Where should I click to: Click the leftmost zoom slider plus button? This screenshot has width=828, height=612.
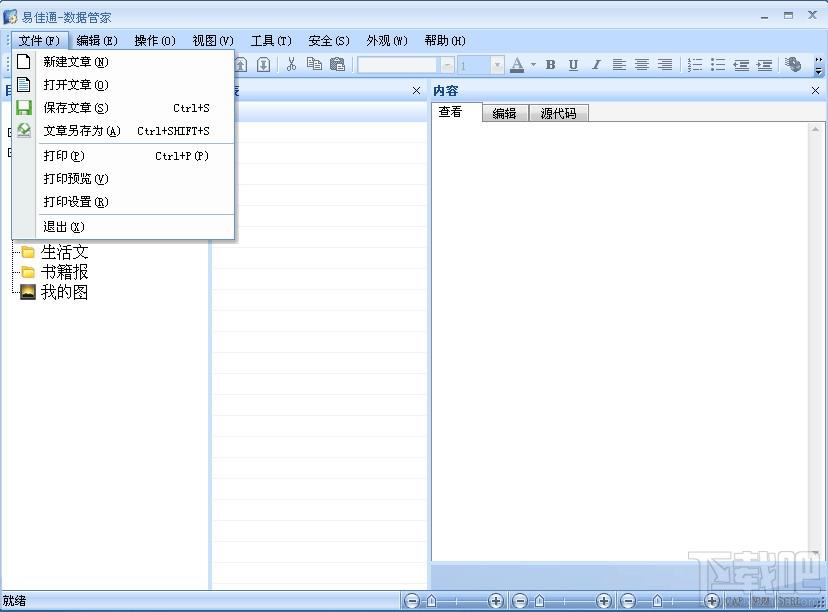[495, 600]
